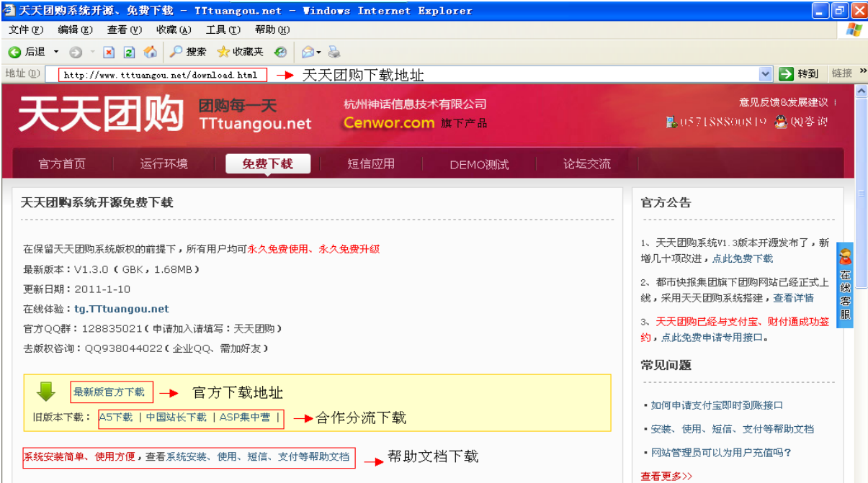Click the Back (后退) button
868x483 pixels.
(27, 52)
